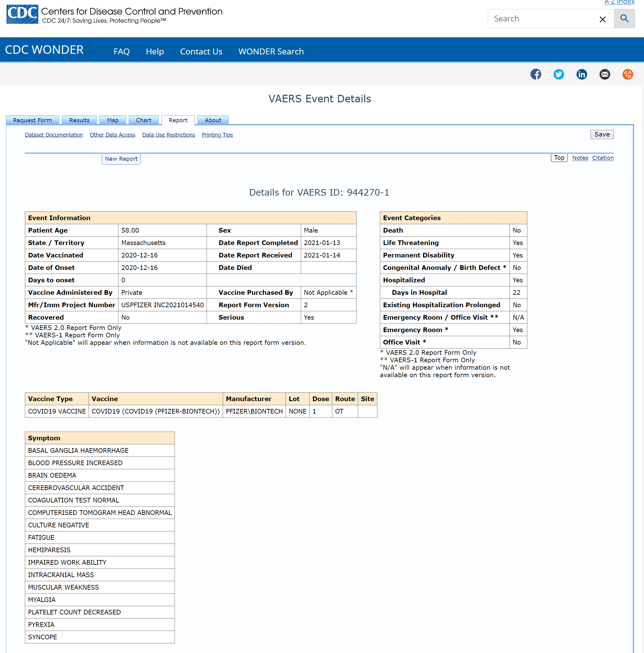Viewport: 644px width, 653px height.
Task: Select the Male sex value
Action: point(310,230)
